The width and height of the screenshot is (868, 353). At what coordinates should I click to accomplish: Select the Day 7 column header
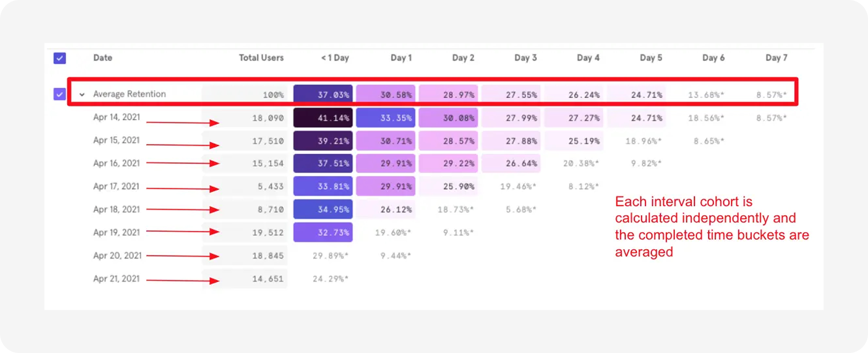click(x=776, y=58)
